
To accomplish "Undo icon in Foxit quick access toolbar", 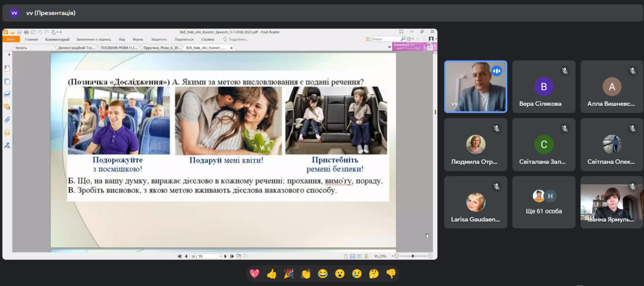I will click(x=40, y=32).
